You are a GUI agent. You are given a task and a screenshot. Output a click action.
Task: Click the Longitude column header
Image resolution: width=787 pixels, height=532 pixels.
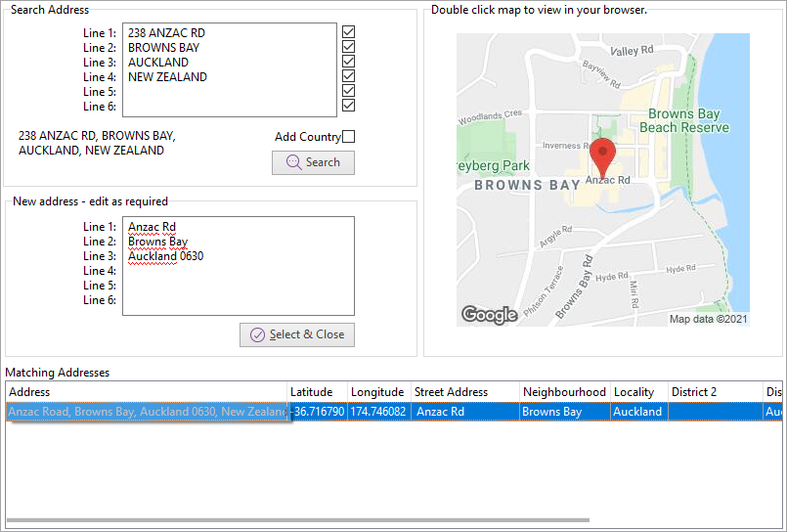click(378, 392)
